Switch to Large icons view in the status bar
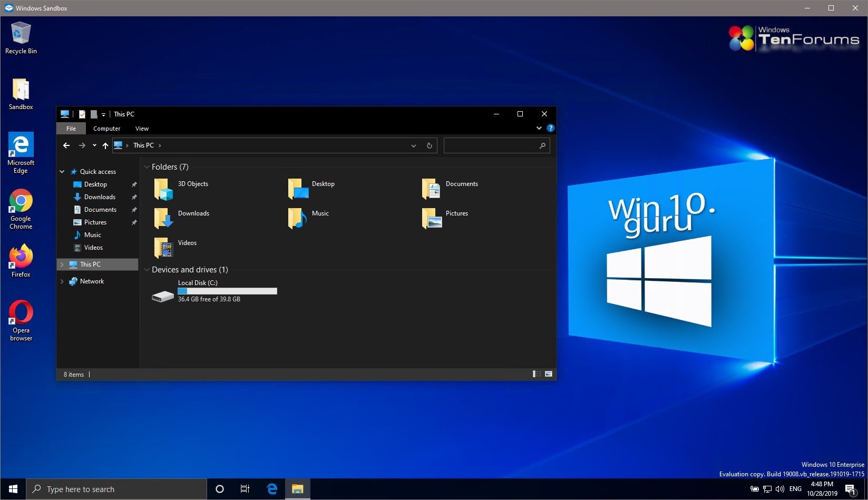 tap(549, 374)
